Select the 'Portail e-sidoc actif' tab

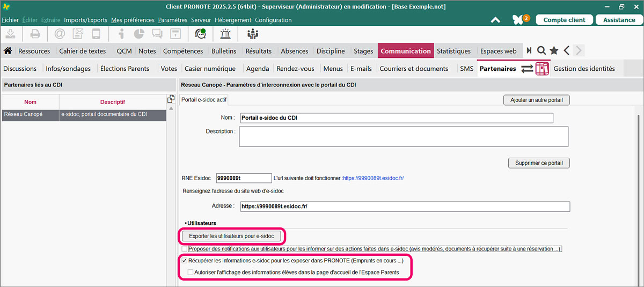pyautogui.click(x=204, y=100)
